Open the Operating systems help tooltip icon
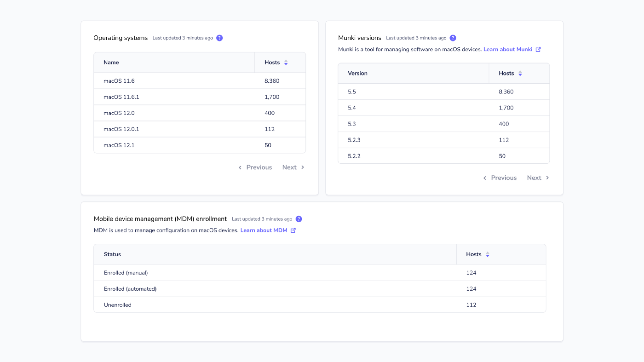The width and height of the screenshot is (644, 362). tap(219, 38)
